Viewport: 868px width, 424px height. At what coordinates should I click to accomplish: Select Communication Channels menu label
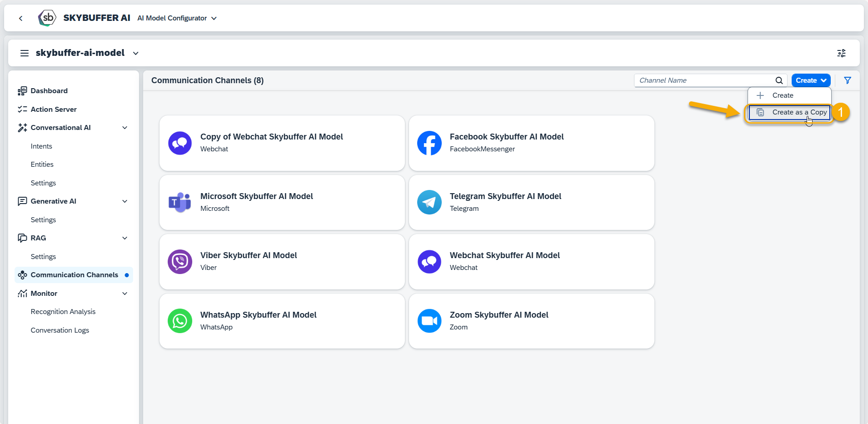pos(75,275)
